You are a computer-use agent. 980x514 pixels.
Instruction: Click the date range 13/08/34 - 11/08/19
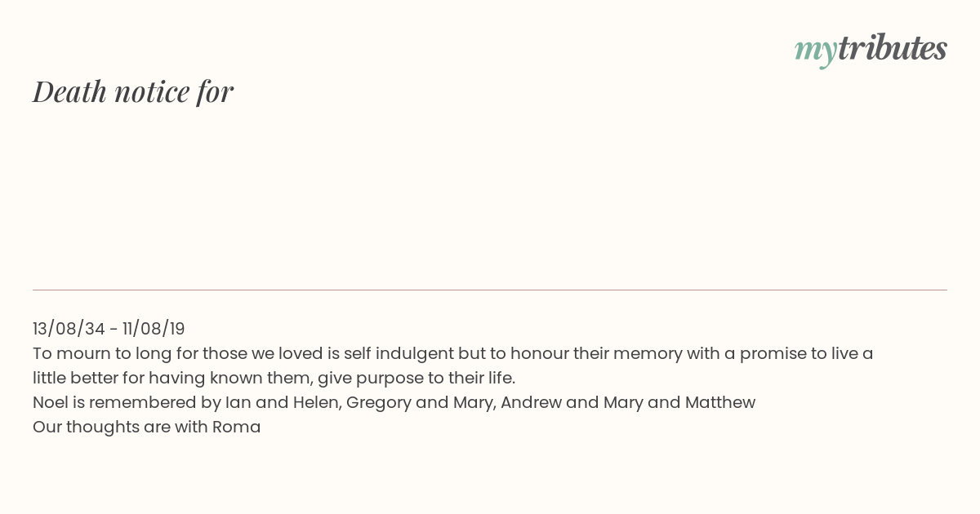point(109,329)
